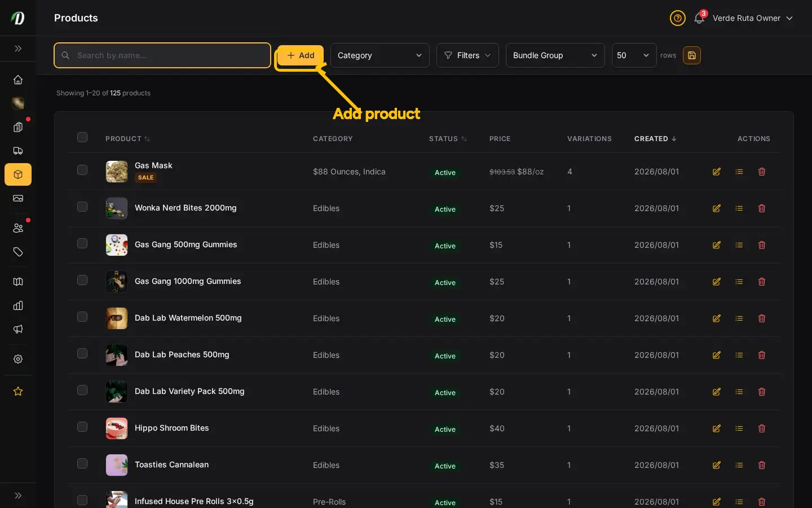This screenshot has height=508, width=812.
Task: Click the Gas Mask product thumbnail
Action: point(117,172)
